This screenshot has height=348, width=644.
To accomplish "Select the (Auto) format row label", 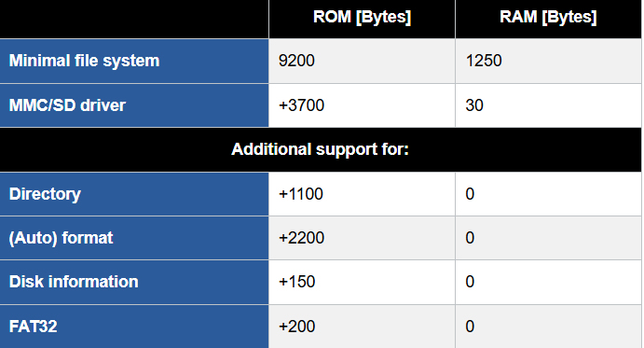I will 61,238.
